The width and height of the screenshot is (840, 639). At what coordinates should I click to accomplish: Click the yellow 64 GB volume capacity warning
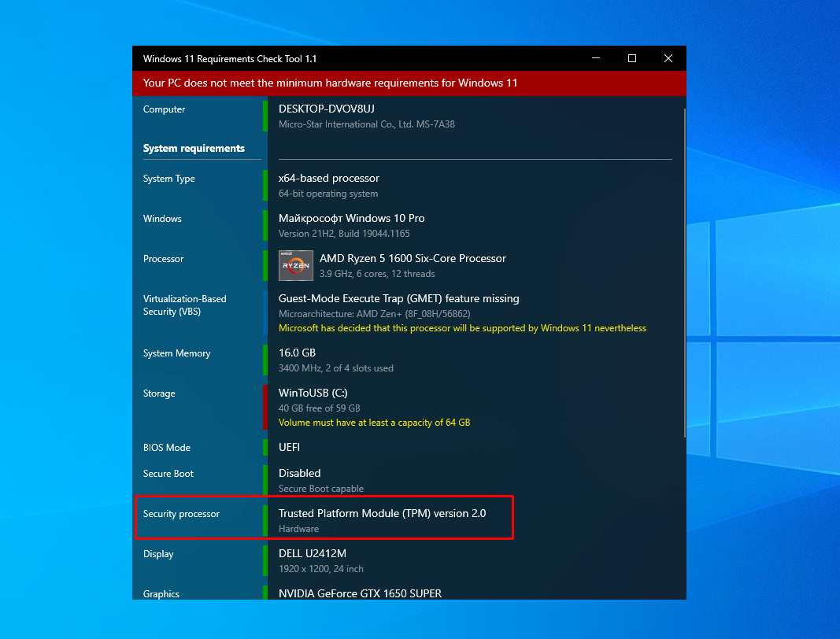click(374, 423)
